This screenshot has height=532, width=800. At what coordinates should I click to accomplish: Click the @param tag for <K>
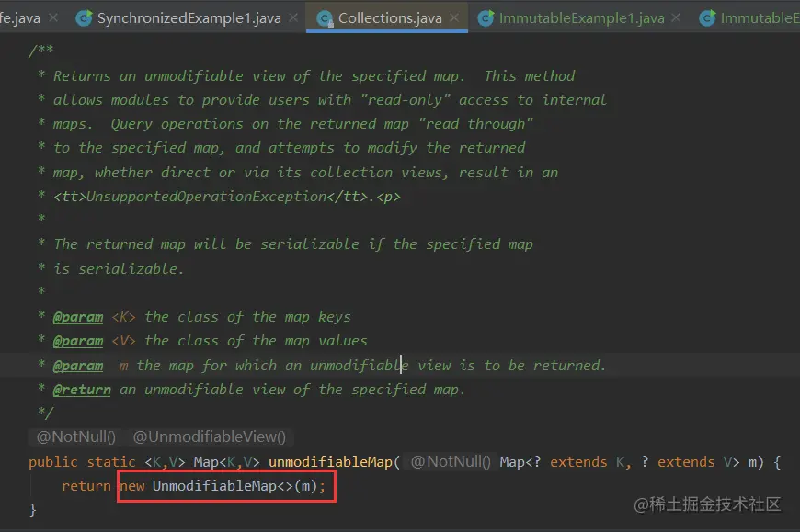point(77,317)
